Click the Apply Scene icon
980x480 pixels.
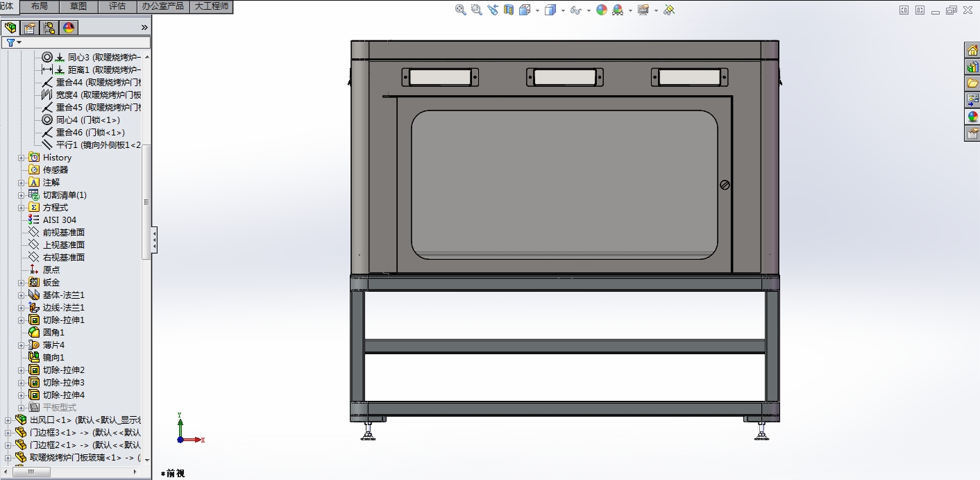click(618, 10)
